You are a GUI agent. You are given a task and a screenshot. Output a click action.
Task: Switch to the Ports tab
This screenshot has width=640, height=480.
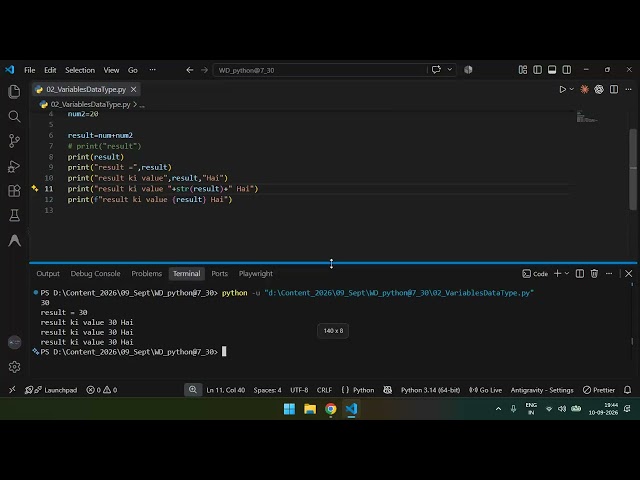click(219, 273)
